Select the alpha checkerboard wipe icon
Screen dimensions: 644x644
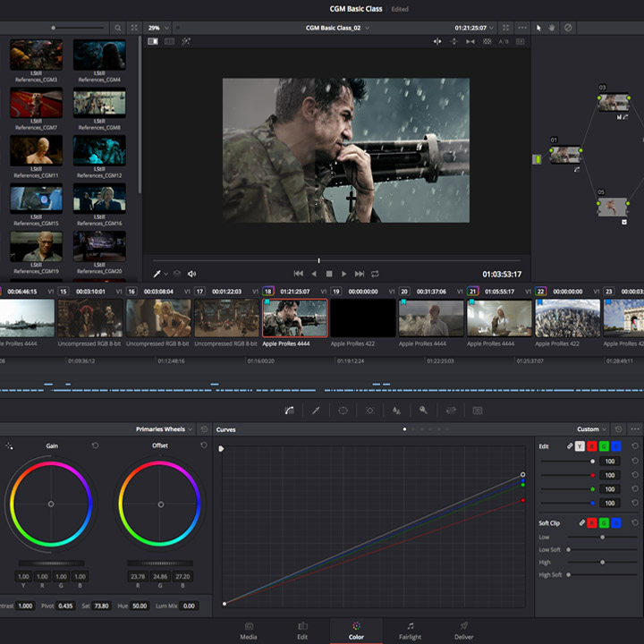(x=487, y=41)
